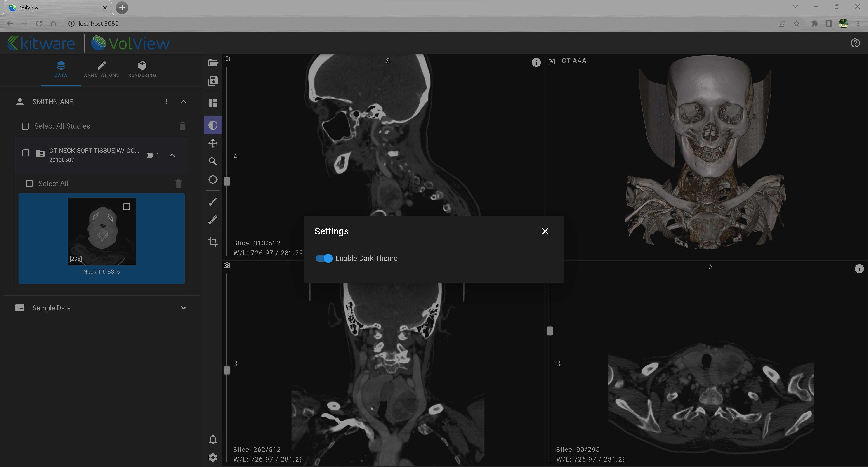Select the Window/Level contrast tool
The width and height of the screenshot is (868, 467).
[x=213, y=125]
